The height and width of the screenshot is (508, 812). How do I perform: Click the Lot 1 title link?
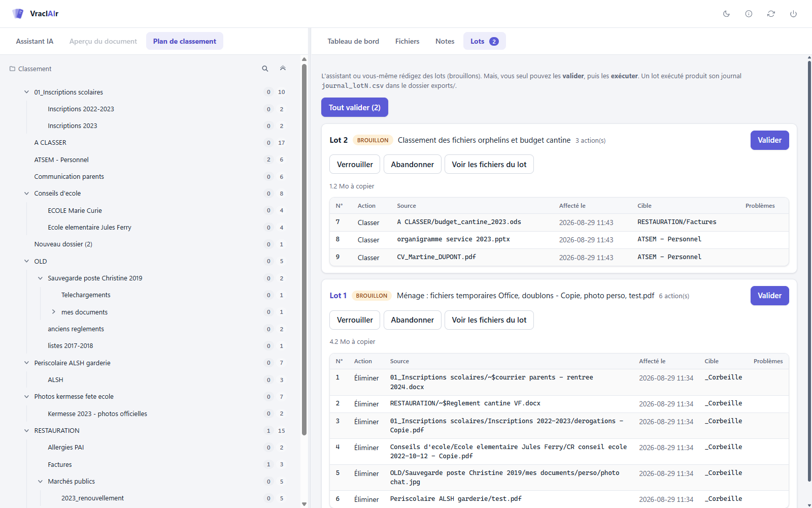pyautogui.click(x=338, y=296)
